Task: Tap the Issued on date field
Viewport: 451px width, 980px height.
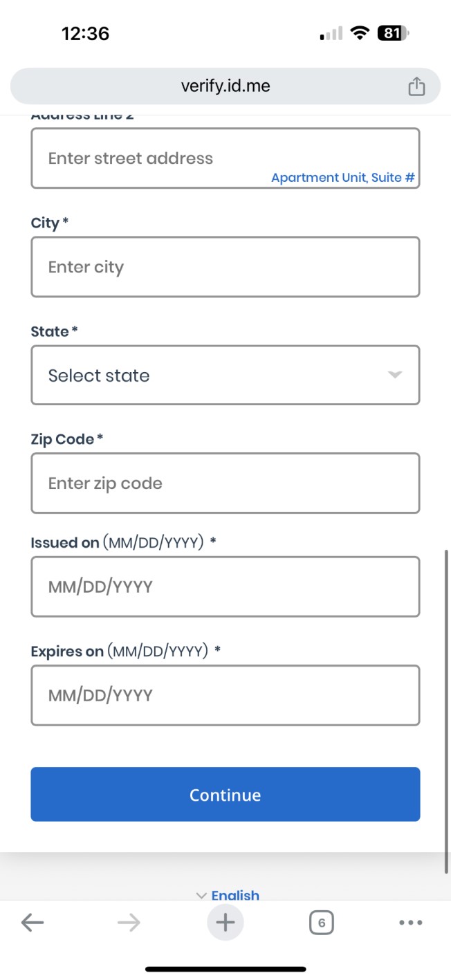Action: 225,586
